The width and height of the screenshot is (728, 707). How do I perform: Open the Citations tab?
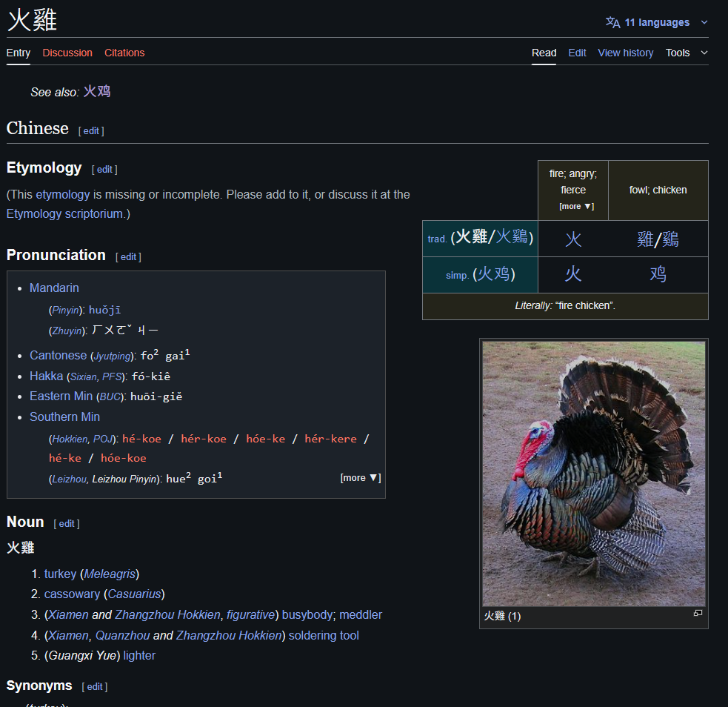tap(124, 53)
